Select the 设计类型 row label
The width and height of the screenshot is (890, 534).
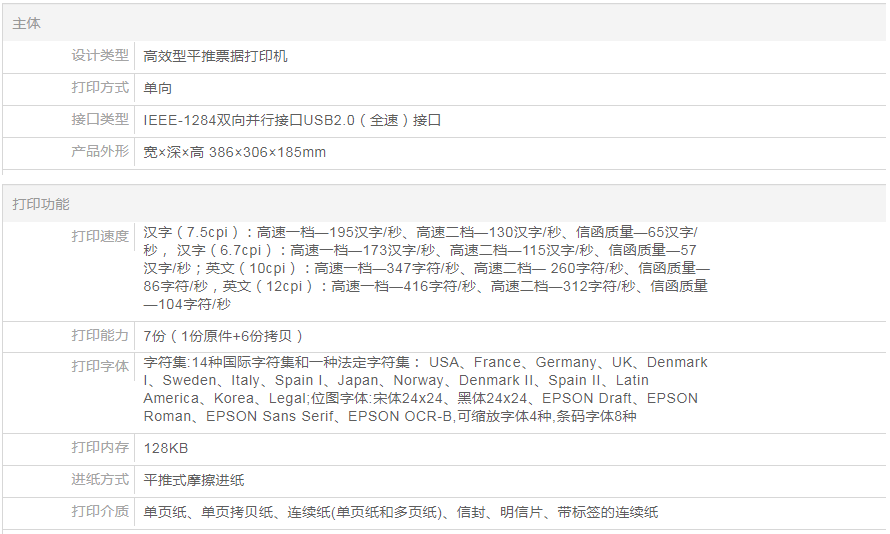(x=100, y=56)
